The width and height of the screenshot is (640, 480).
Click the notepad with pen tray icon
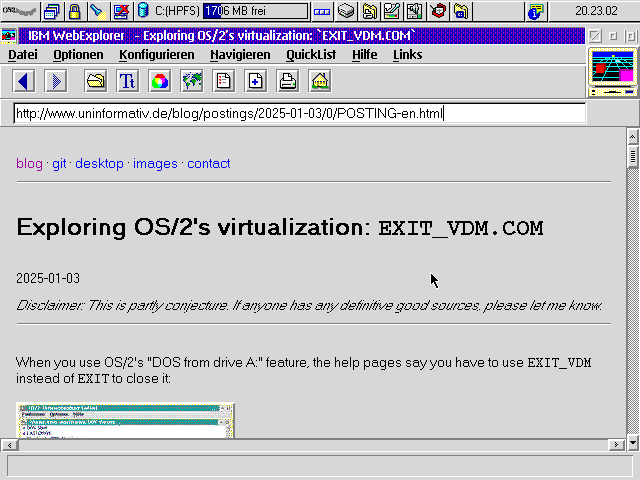click(392, 11)
